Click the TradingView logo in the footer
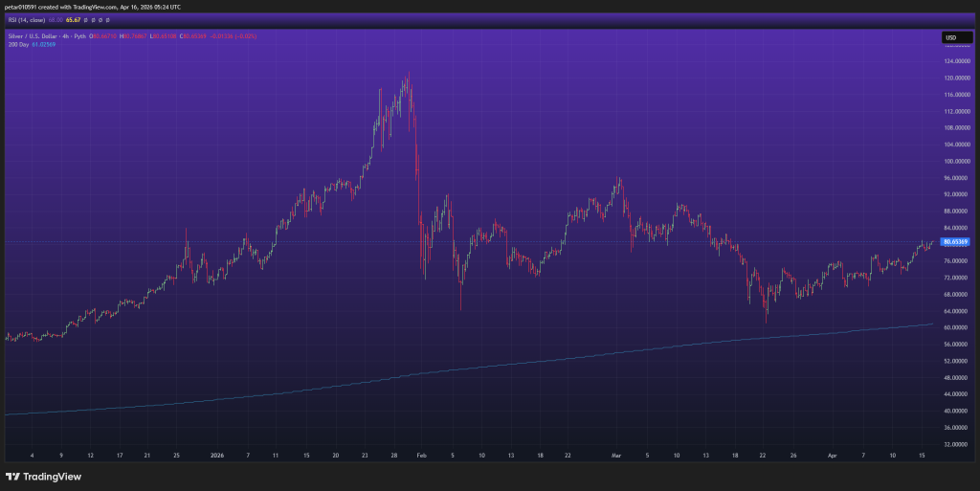 43,477
